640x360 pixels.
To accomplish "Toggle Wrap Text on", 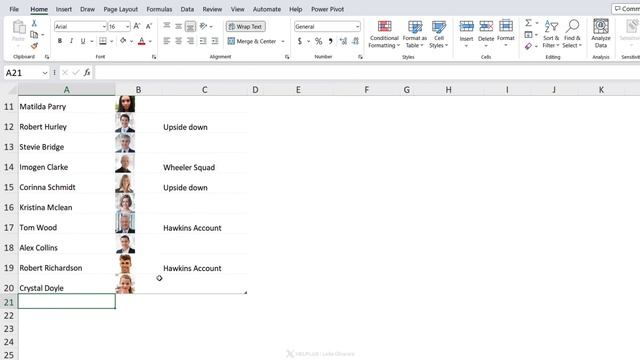I will tap(245, 27).
